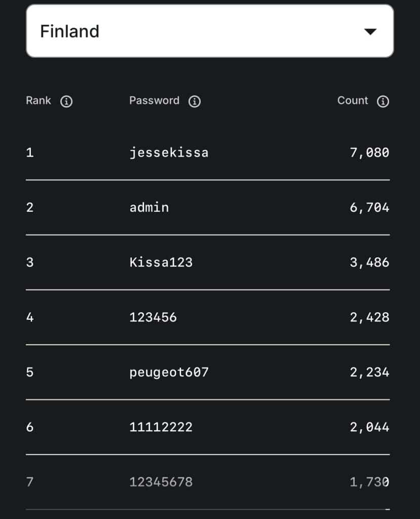The width and height of the screenshot is (420, 519).
Task: Click the Finland label text
Action: tap(69, 31)
